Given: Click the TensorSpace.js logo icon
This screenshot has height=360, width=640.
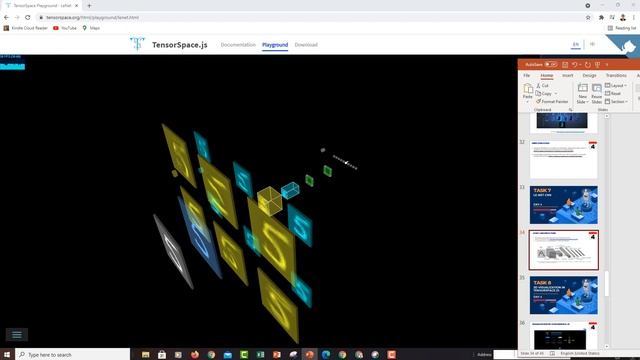Looking at the screenshot, I should coord(137,43).
